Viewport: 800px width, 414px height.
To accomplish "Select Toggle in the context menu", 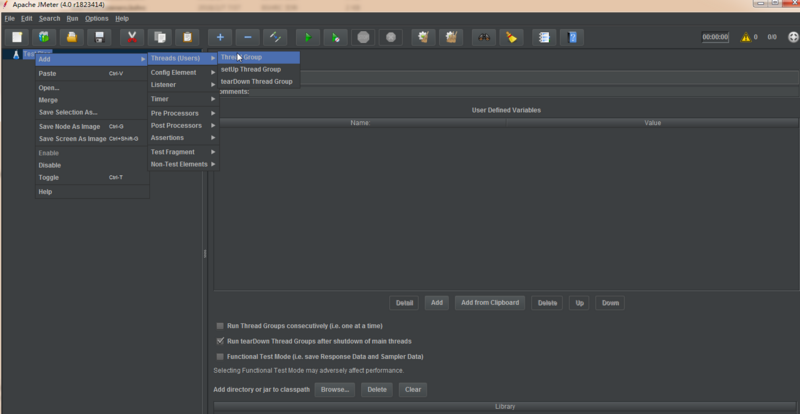I will pyautogui.click(x=92, y=178).
